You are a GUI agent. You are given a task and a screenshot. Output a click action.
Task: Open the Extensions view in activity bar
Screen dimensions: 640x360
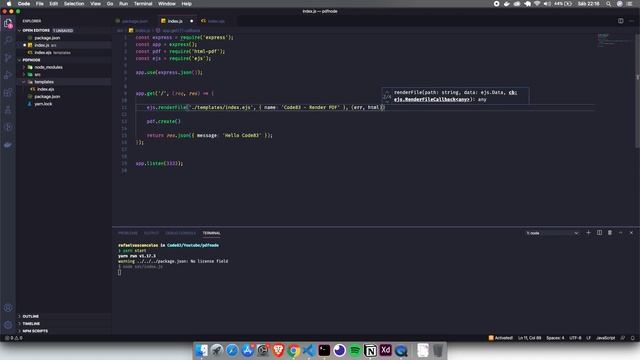coord(8,93)
